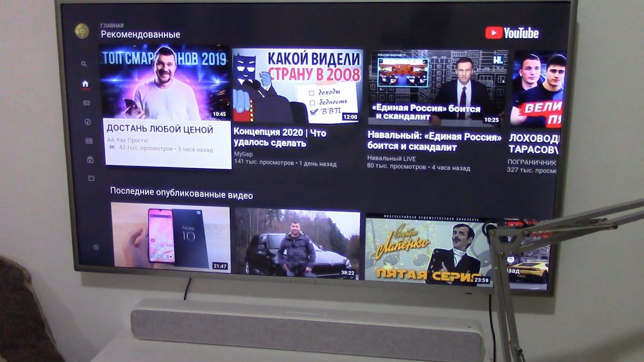Click channel name 'Навальный LIVE'

coord(392,158)
